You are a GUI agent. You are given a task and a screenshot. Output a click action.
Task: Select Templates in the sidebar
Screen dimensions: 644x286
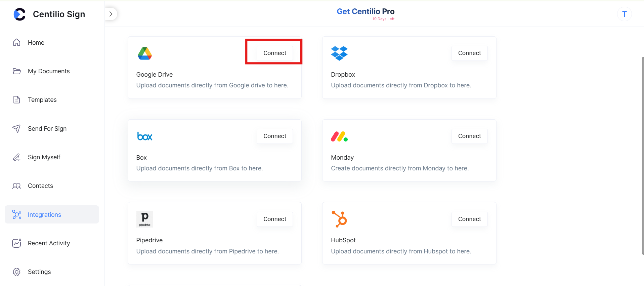(42, 99)
